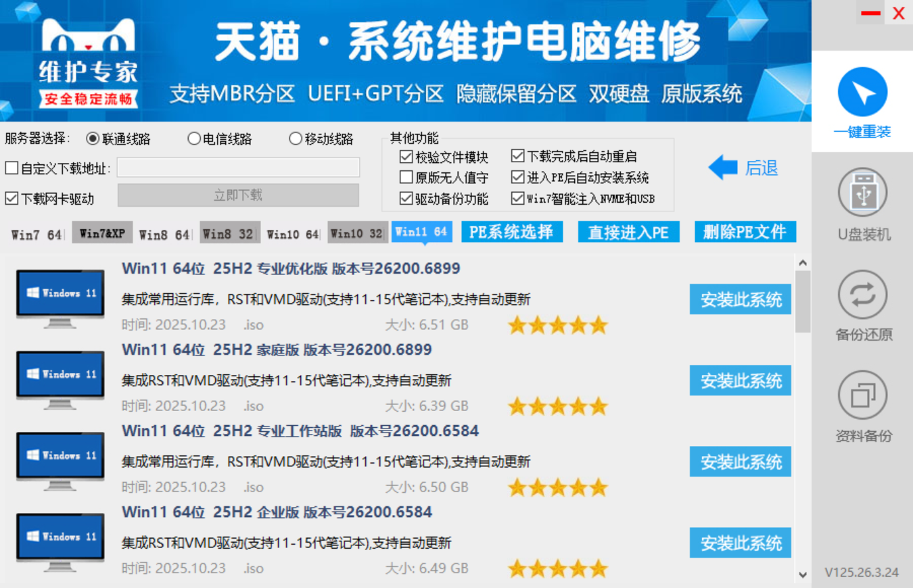Click the '大小: 6.50 GB' text
913x588 pixels.
427,487
